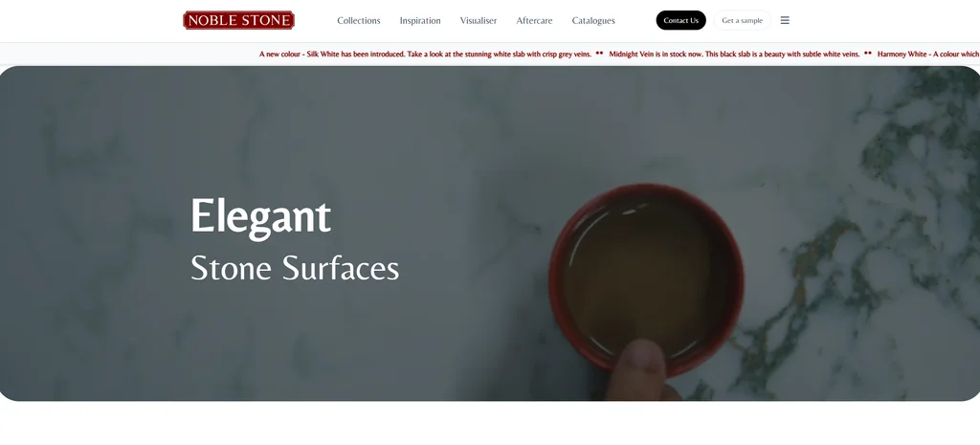980x445 pixels.
Task: Click the Stone Surfaces hero subheading
Action: coord(295,268)
